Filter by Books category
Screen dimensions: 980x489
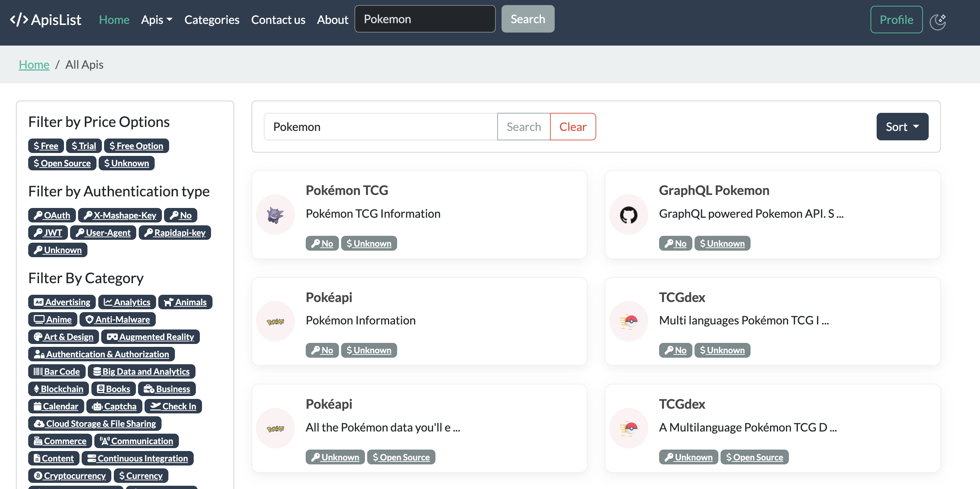113,389
